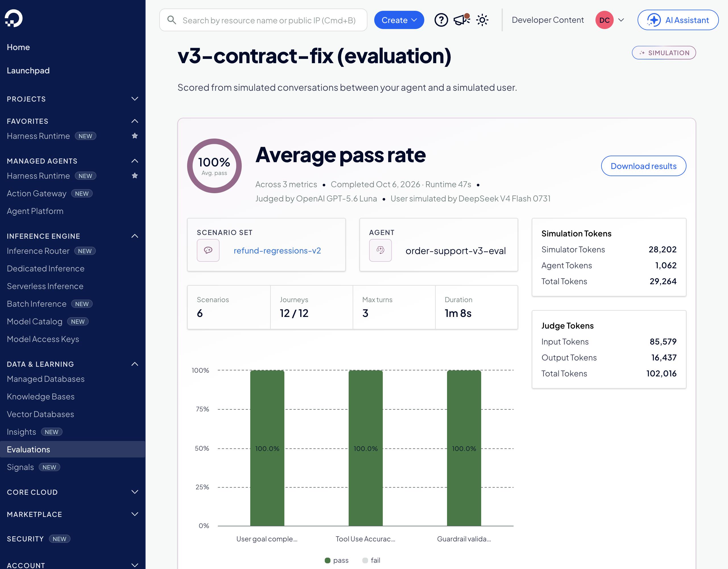Unfavorite Harness Runtime star under Favorites
Viewport: 728px width, 569px height.
tap(135, 136)
